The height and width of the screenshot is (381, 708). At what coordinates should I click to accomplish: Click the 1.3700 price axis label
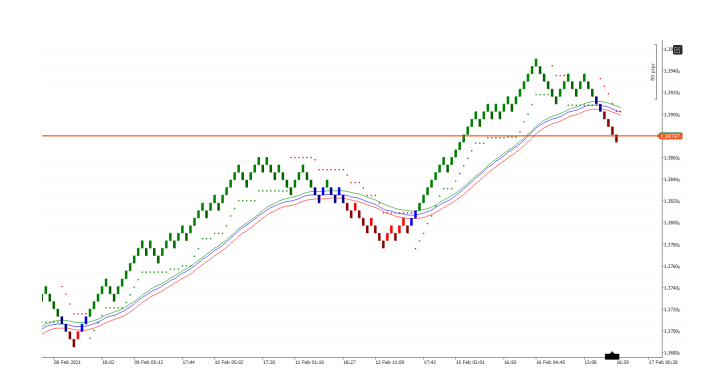(671, 331)
